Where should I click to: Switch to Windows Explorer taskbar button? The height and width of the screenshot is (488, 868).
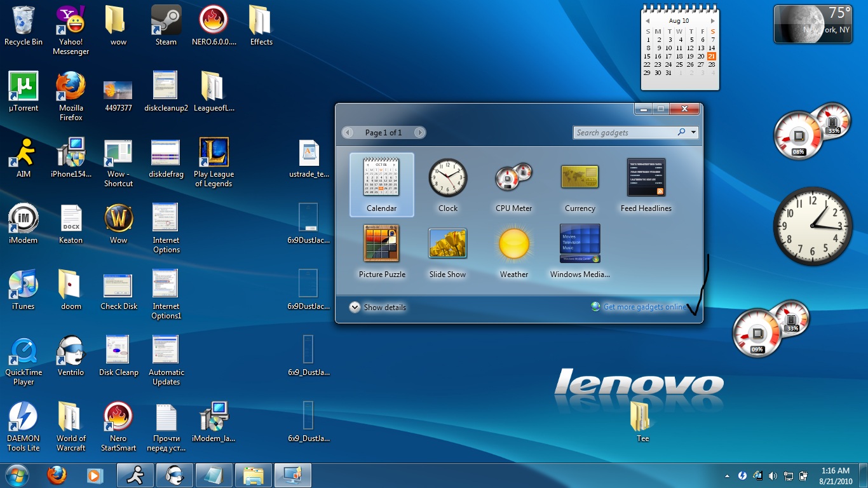coord(254,475)
